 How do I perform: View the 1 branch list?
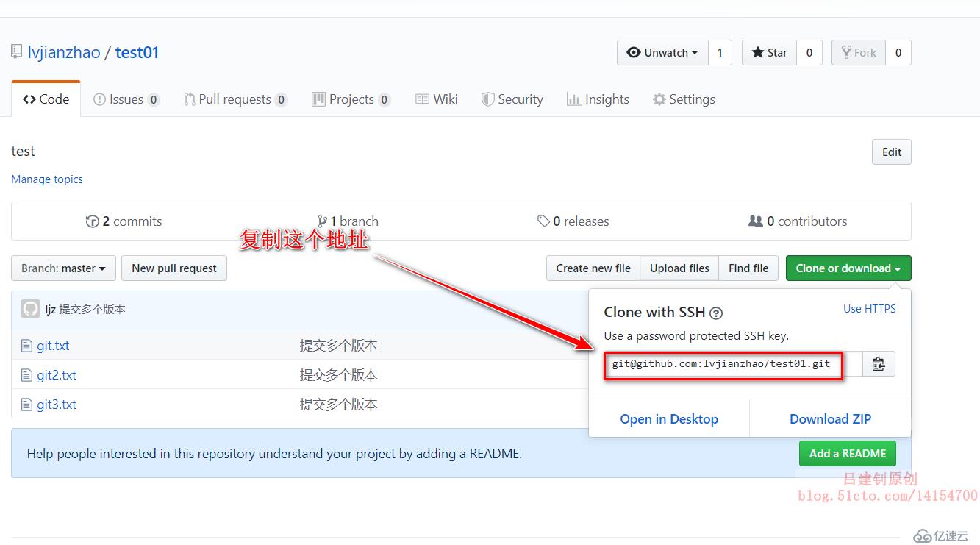pyautogui.click(x=348, y=221)
